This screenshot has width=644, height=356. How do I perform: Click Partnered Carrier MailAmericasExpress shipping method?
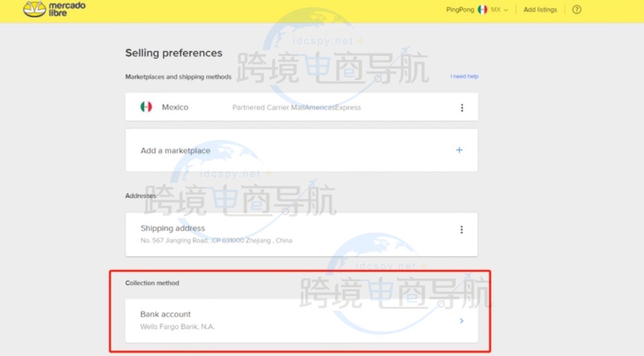pyautogui.click(x=296, y=108)
